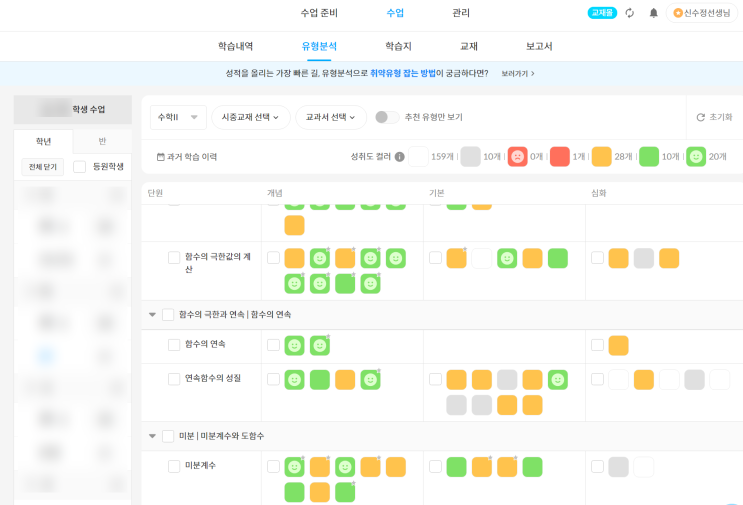The height and width of the screenshot is (505, 743).
Task: Select smiley tile in 연속함수의 성질 기본 column
Action: pos(558,379)
